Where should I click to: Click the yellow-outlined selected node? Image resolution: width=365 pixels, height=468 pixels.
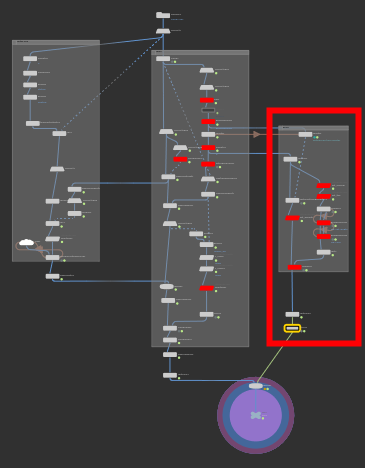click(x=292, y=328)
